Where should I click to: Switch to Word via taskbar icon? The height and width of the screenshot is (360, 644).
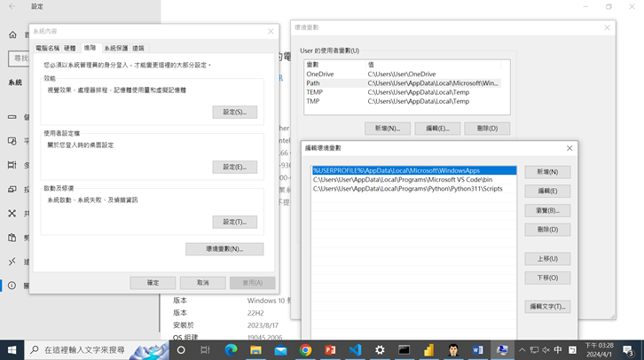click(x=478, y=350)
